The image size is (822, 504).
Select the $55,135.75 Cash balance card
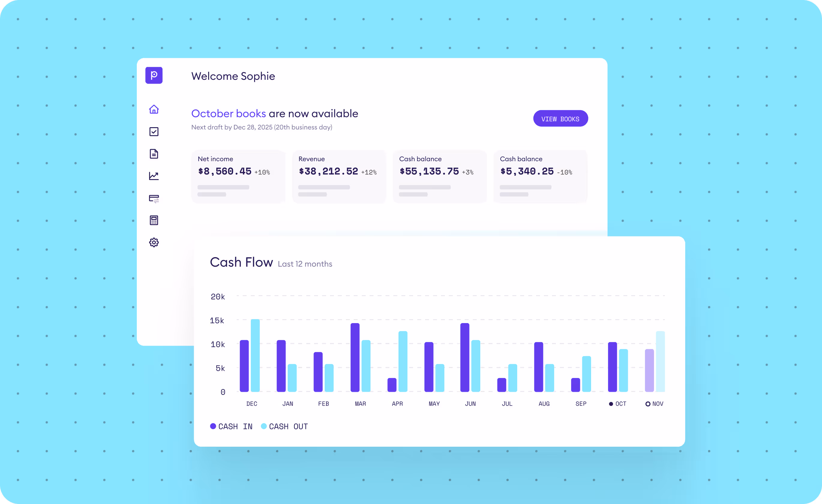440,176
